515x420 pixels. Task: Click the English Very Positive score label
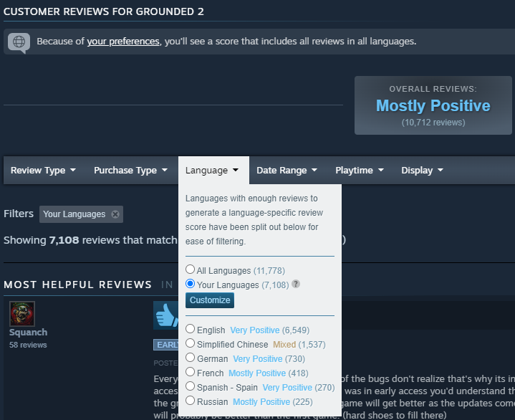tap(255, 330)
